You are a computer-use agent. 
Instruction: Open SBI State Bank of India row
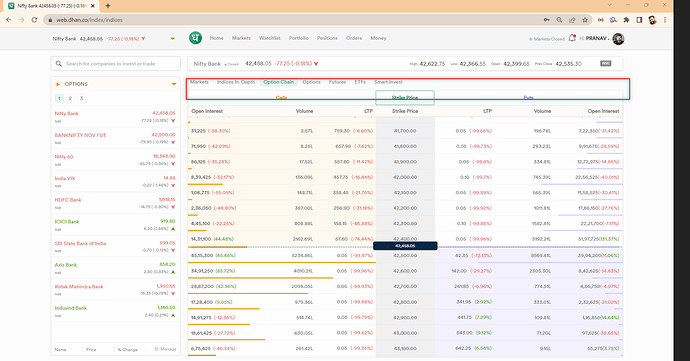115,246
